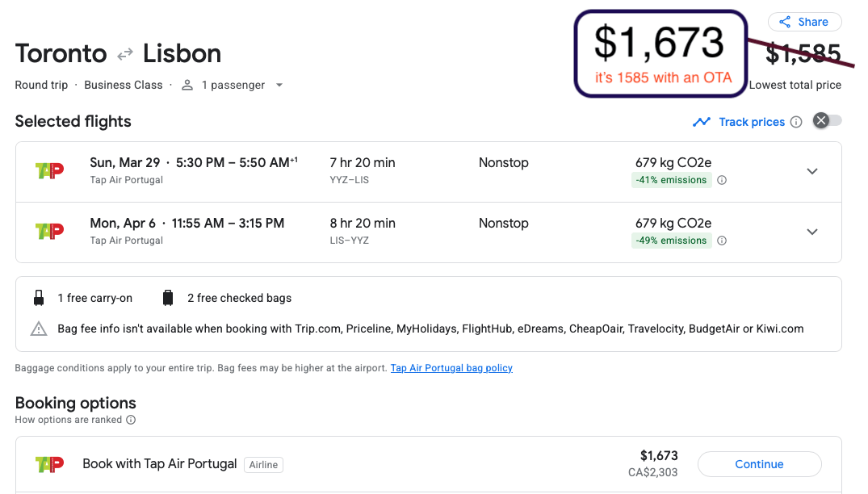Click the info icon next to How options are ranked

131,420
